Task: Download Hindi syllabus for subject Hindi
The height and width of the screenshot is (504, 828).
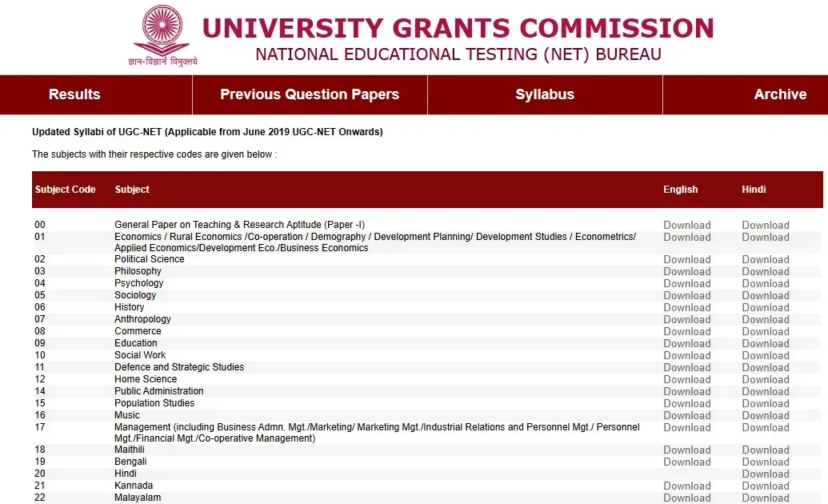Action: (766, 474)
